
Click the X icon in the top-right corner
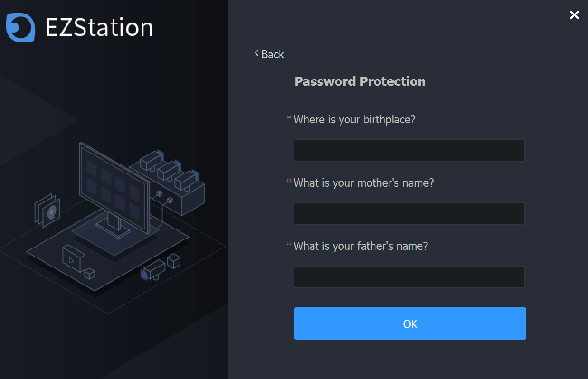574,15
